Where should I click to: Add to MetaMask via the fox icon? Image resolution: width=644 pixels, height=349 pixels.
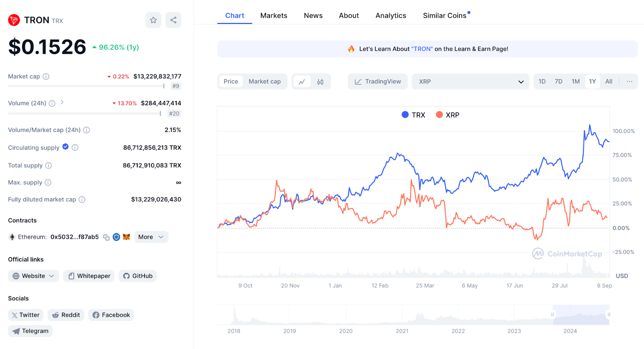pos(126,237)
